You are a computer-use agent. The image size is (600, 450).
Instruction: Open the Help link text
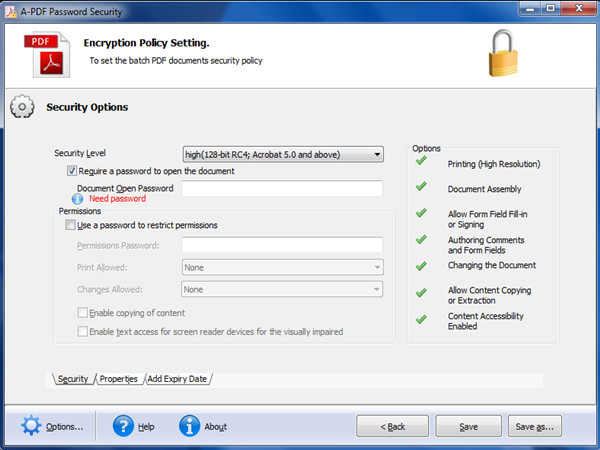[146, 427]
